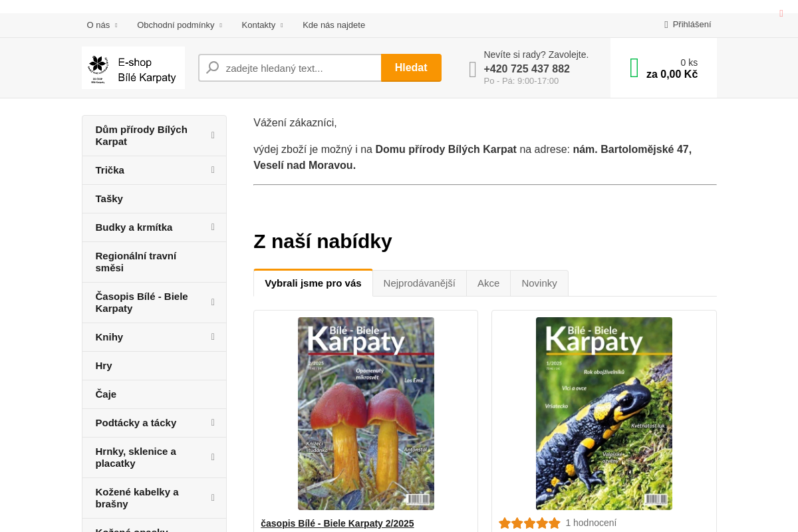View the 1 hodnocení rating link
This screenshot has width=798, height=532.
(x=591, y=523)
